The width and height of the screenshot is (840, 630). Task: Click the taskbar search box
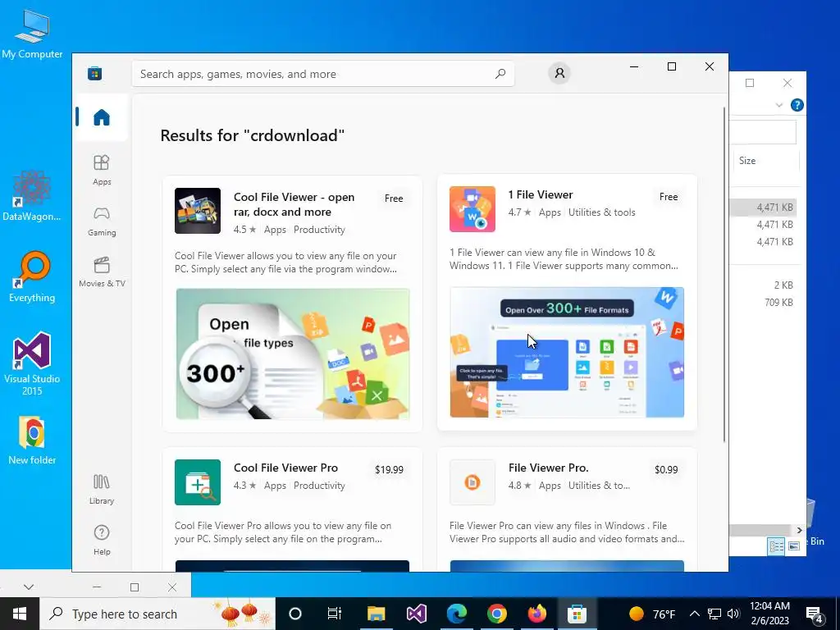tap(157, 614)
